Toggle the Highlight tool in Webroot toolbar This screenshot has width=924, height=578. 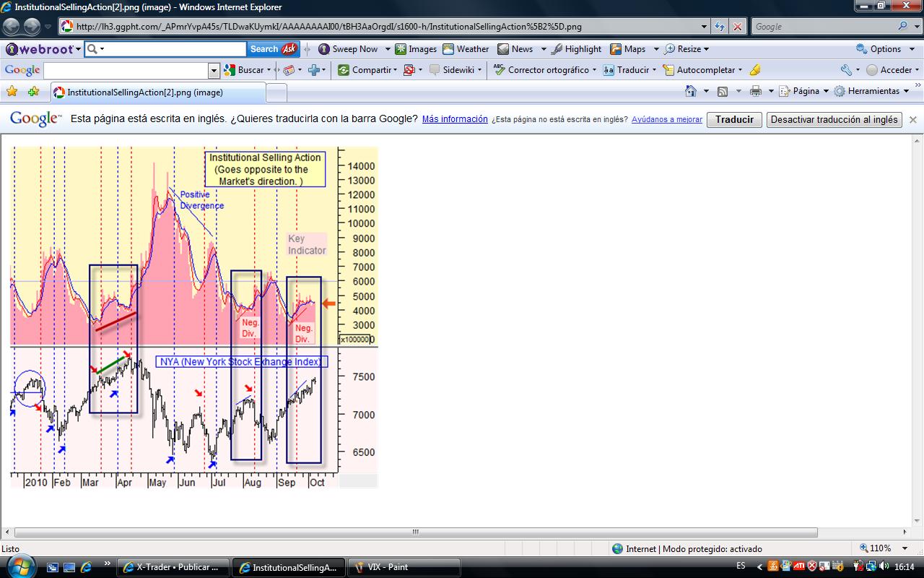point(576,49)
